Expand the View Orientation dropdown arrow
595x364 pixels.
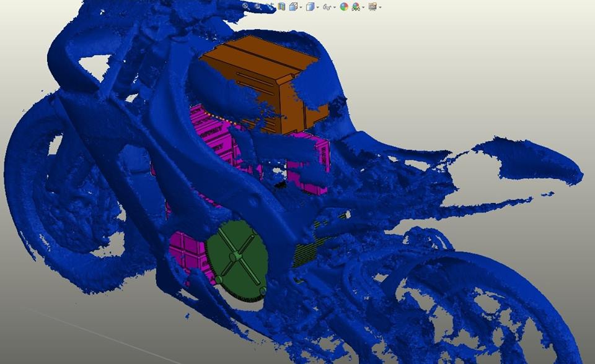301,7
